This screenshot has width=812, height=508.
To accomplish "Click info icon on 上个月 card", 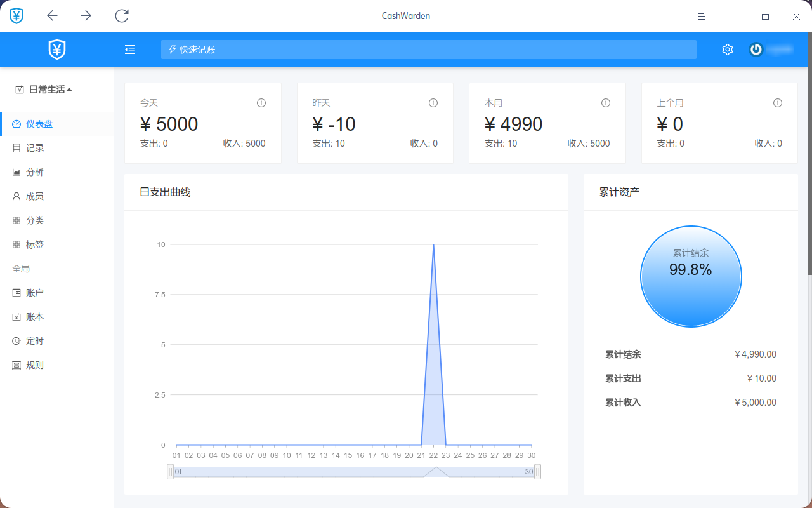I will (x=778, y=103).
